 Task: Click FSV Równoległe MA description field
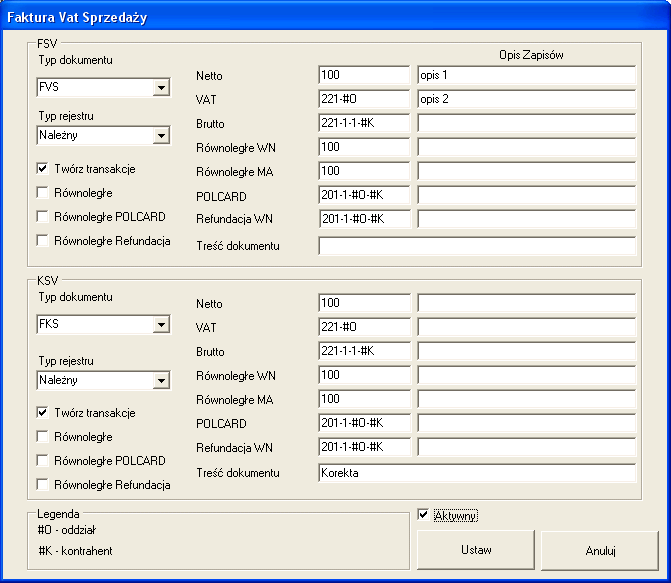pyautogui.click(x=527, y=171)
